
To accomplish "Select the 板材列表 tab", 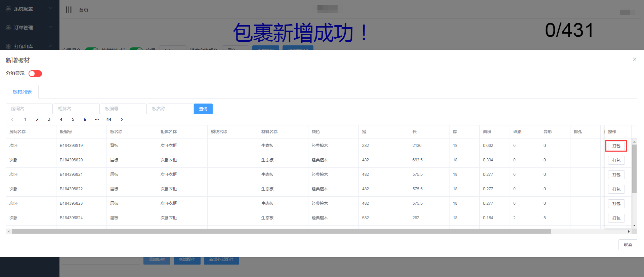I will pyautogui.click(x=22, y=92).
